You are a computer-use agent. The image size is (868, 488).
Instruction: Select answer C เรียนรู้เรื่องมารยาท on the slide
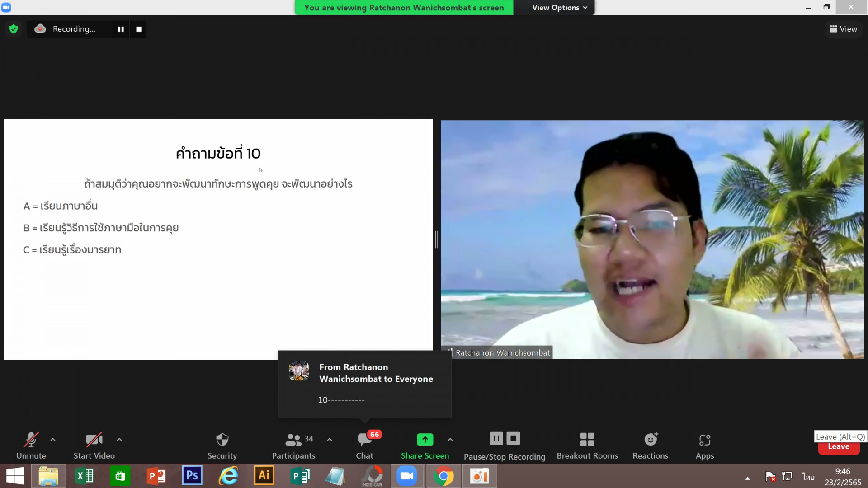tap(72, 250)
